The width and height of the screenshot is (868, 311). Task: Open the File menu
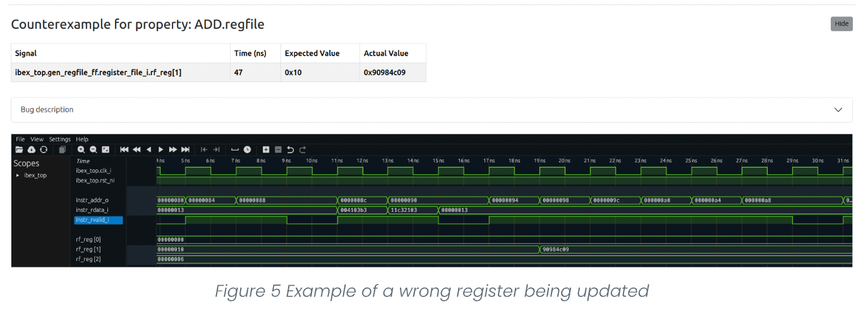tap(20, 139)
